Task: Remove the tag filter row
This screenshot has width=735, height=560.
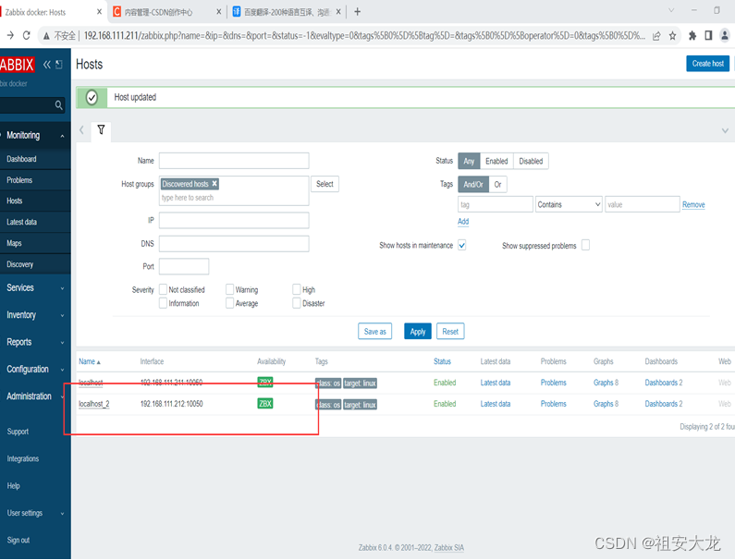Action: coord(693,204)
